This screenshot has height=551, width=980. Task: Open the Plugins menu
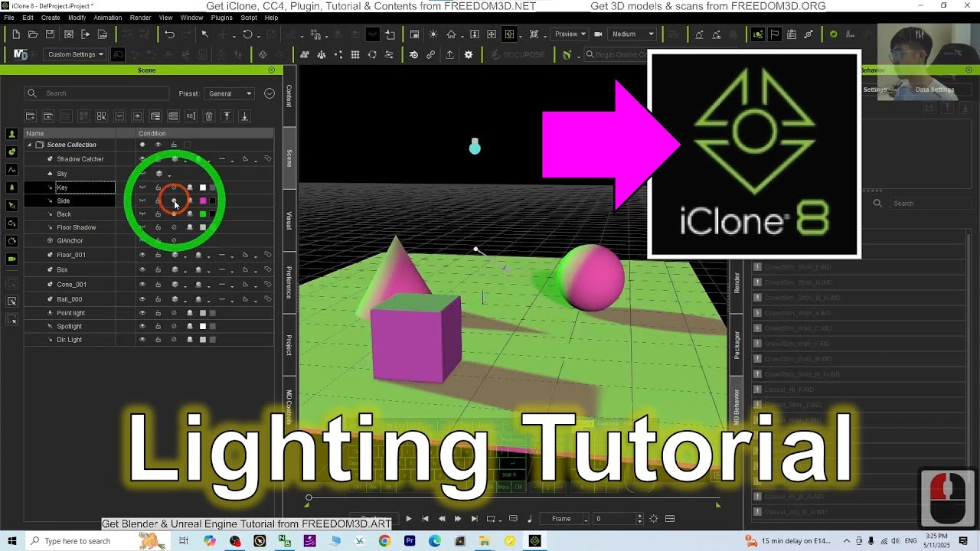[221, 18]
